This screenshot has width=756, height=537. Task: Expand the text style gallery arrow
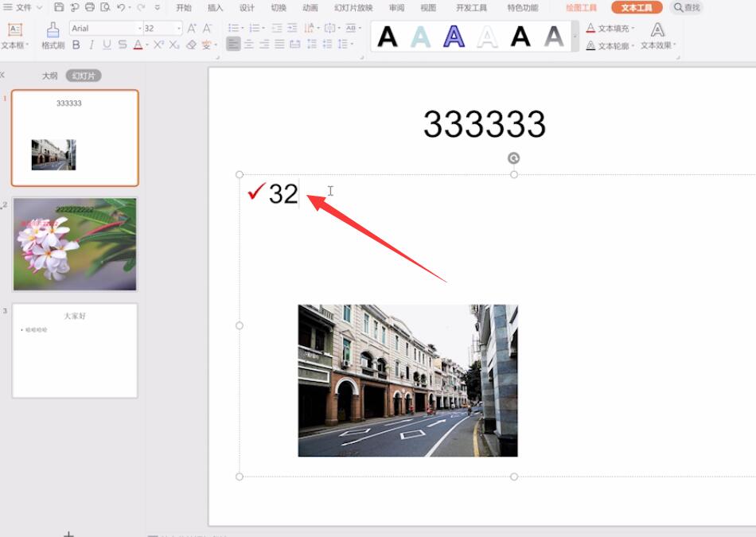pyautogui.click(x=575, y=37)
